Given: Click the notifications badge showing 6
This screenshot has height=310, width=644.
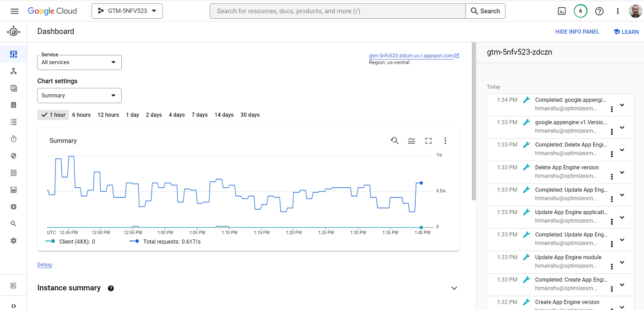Looking at the screenshot, I should pos(580,11).
